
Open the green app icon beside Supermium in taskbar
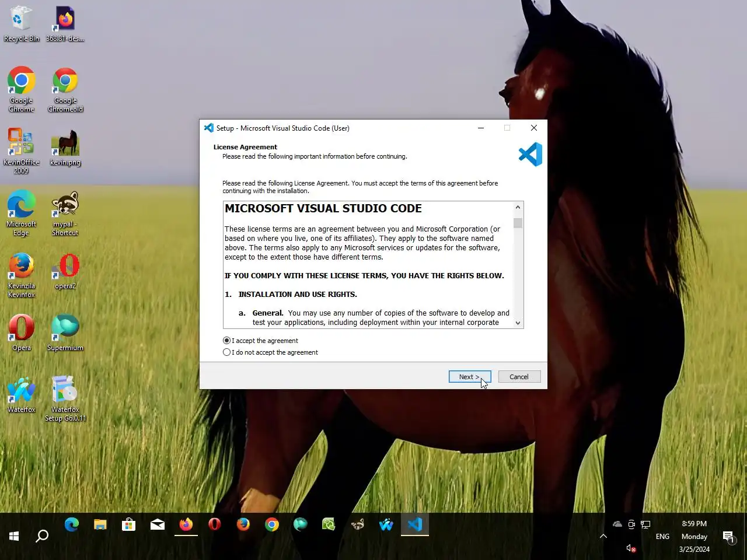tap(329, 524)
